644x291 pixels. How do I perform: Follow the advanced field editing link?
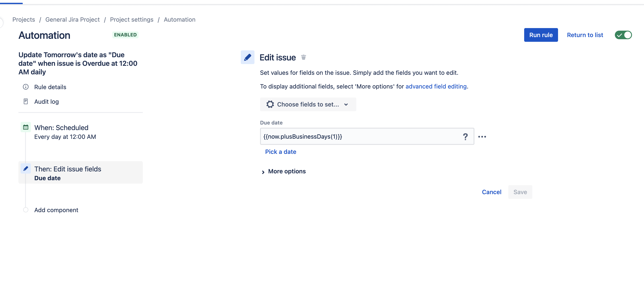click(x=436, y=86)
